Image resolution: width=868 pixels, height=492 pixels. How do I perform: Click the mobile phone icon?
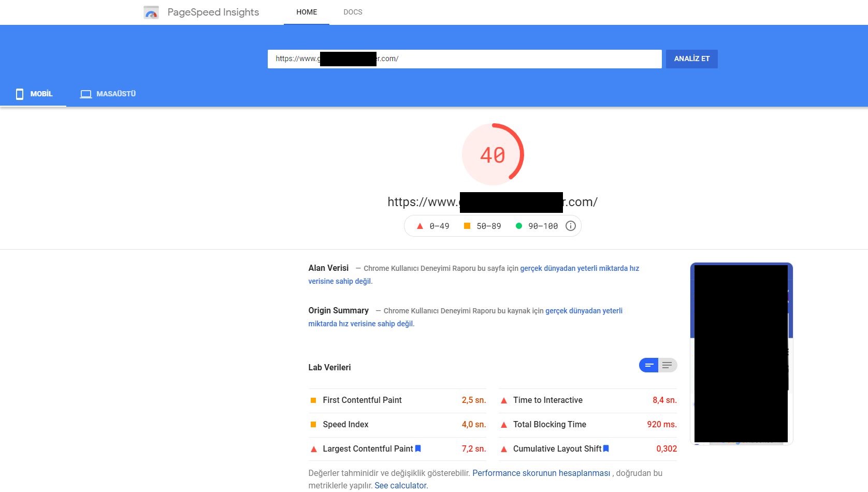tap(20, 94)
